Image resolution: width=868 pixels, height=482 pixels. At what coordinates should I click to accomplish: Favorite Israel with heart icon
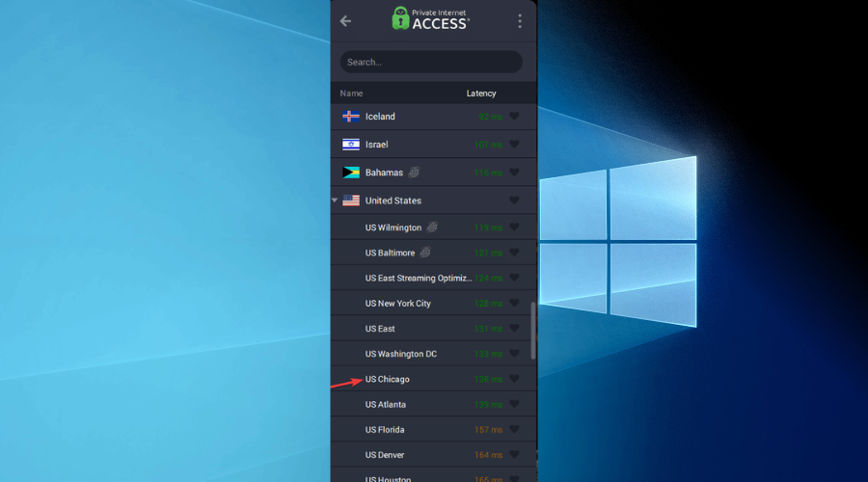click(x=514, y=145)
